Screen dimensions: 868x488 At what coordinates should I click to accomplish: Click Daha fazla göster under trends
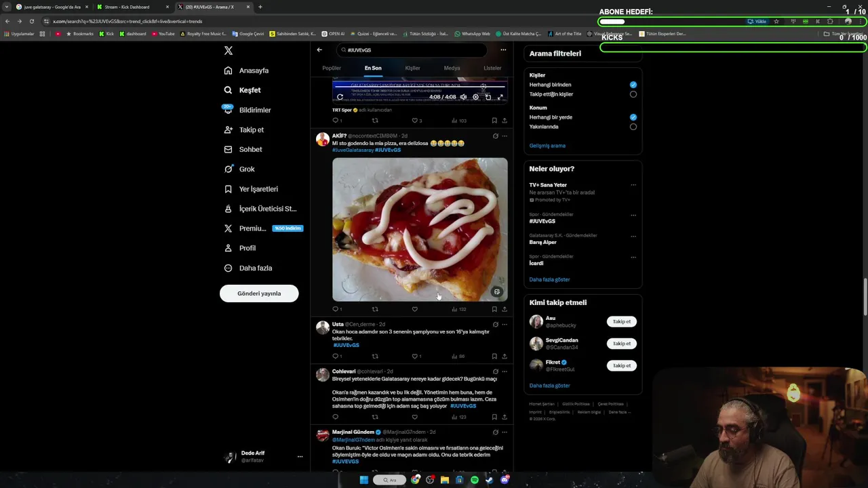(549, 279)
